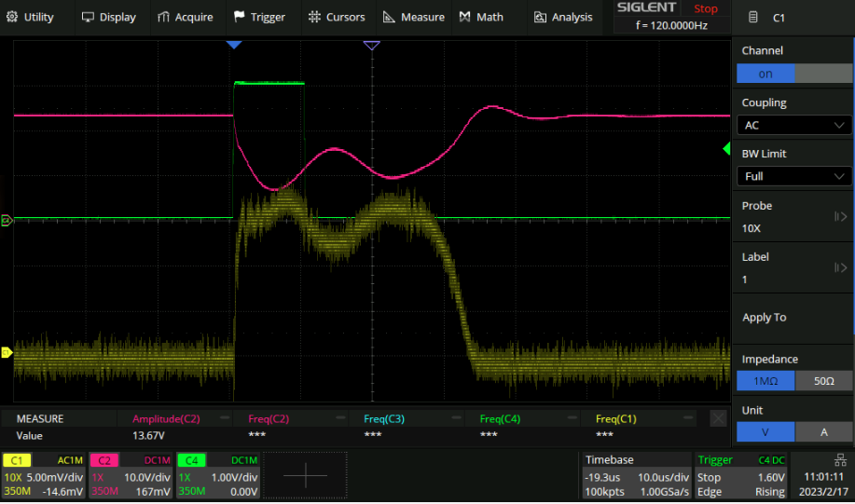Switch unit to A (amps)
This screenshot has height=504, width=855.
[823, 431]
